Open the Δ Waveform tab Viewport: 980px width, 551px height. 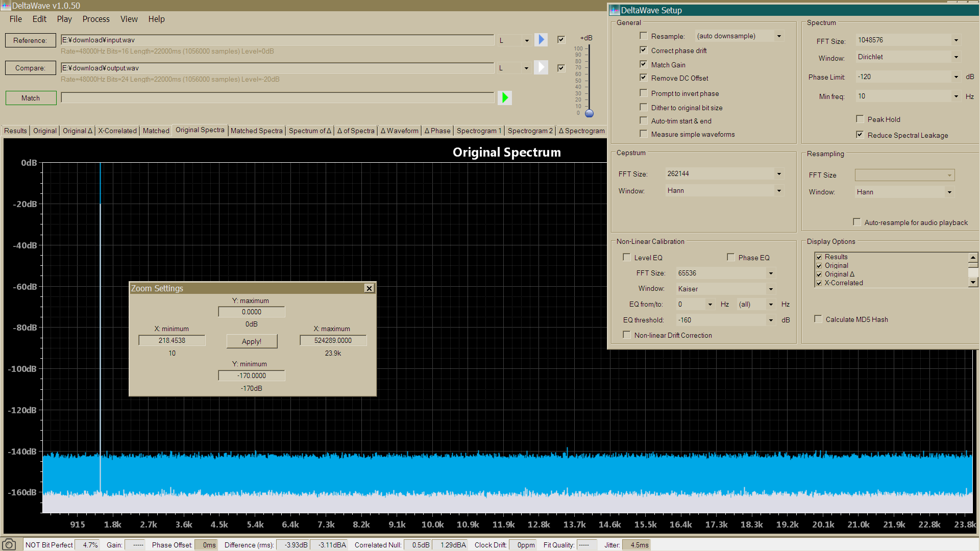click(x=400, y=131)
